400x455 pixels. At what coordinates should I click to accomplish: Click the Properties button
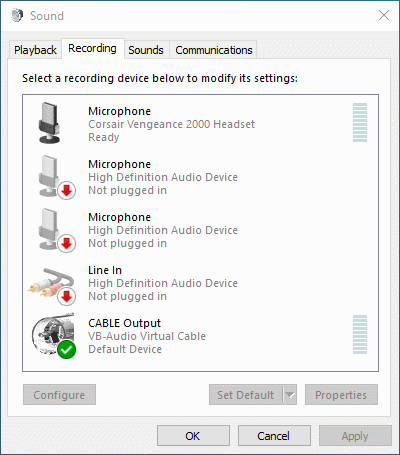tap(341, 395)
